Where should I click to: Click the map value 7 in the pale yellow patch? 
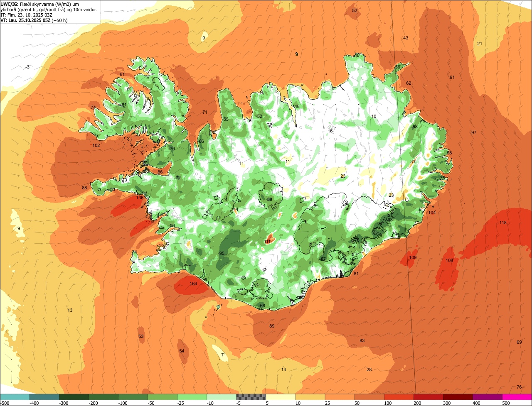click(222, 355)
